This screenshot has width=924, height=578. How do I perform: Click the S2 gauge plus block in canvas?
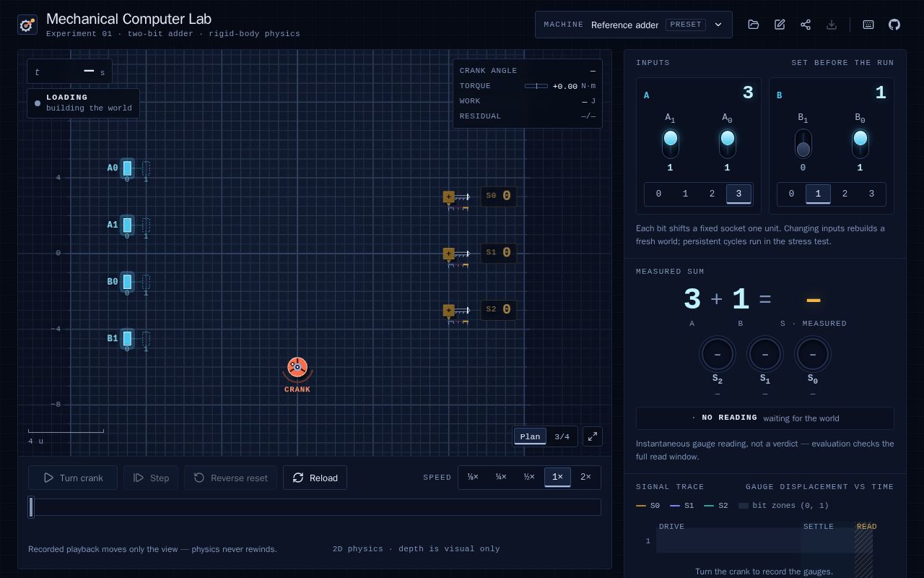click(x=448, y=310)
